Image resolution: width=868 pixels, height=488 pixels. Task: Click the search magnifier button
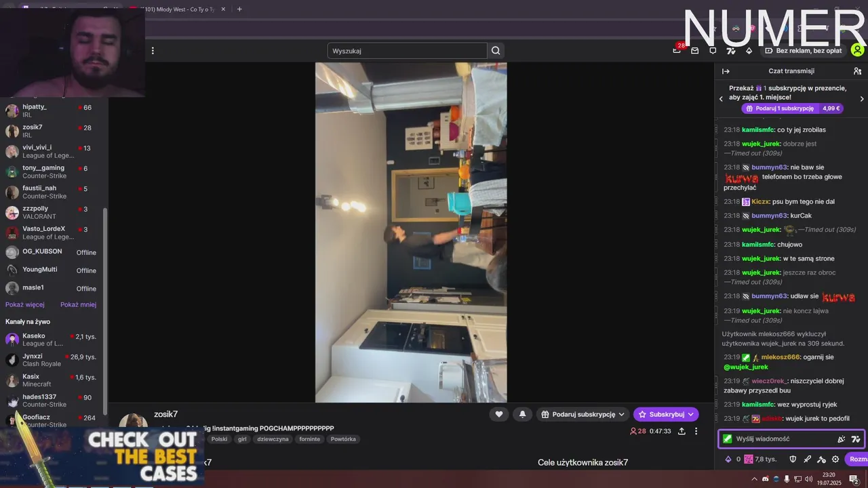pyautogui.click(x=496, y=51)
